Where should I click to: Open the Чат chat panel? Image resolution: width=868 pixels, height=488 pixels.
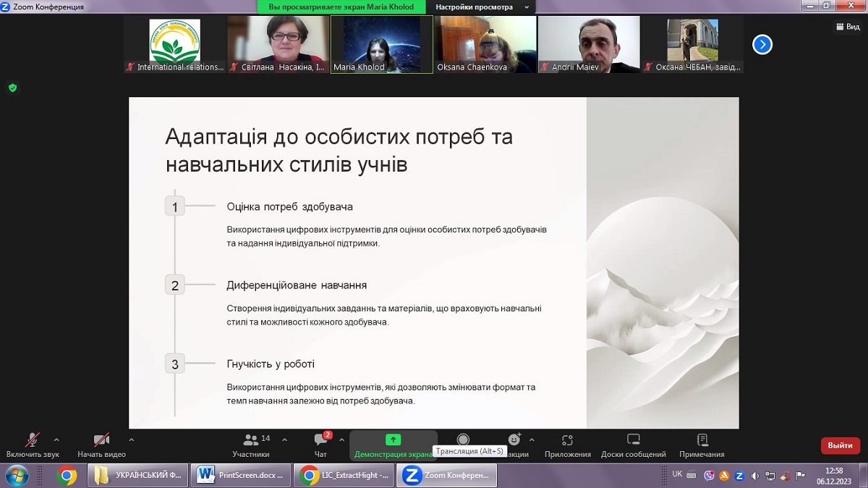(x=320, y=445)
